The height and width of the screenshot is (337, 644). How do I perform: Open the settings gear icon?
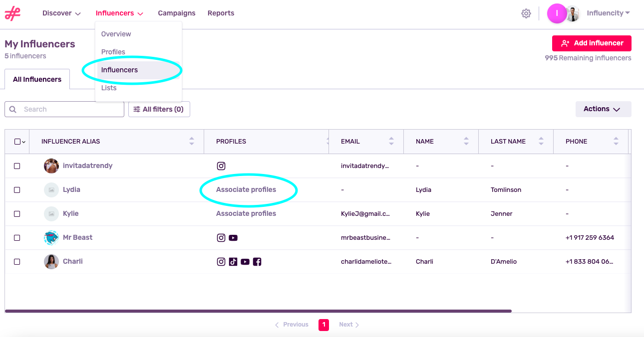pos(526,13)
